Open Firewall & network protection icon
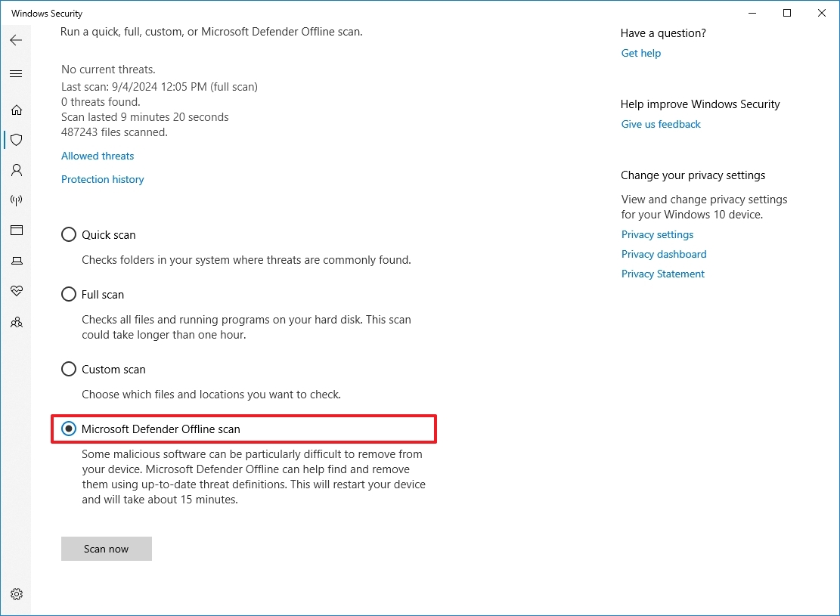 pyautogui.click(x=17, y=200)
